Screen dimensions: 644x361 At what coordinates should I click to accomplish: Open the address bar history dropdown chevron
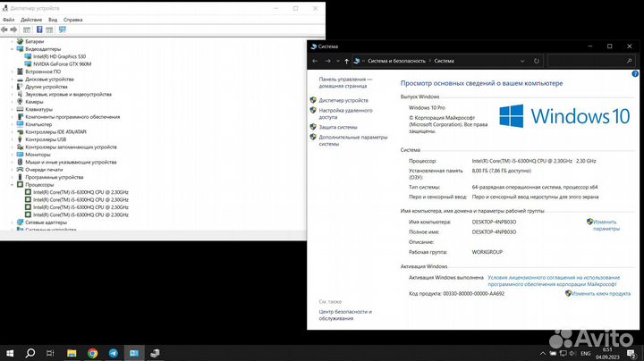(x=522, y=61)
